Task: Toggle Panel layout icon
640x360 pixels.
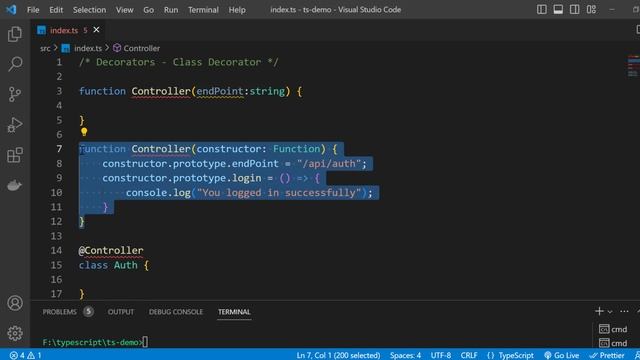Action: tap(558, 9)
